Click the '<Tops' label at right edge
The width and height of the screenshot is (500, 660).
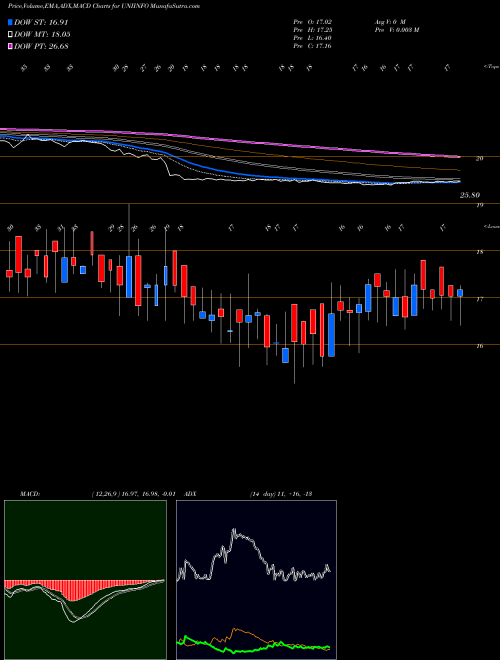pyautogui.click(x=491, y=67)
